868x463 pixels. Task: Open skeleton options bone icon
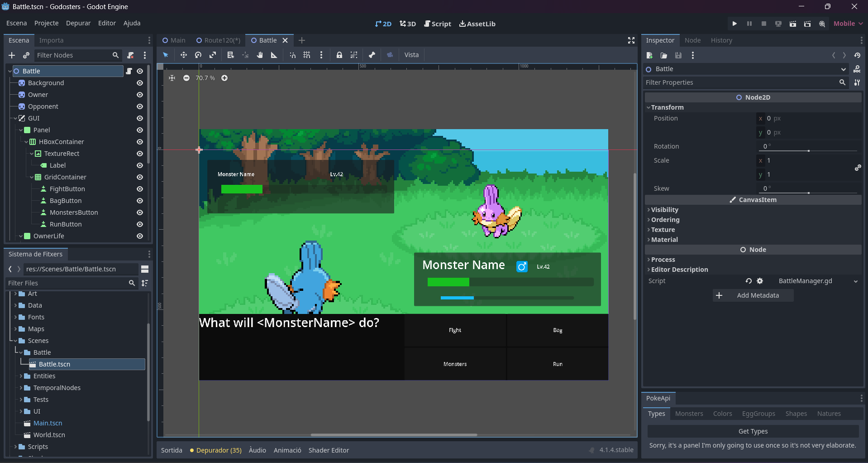point(372,55)
